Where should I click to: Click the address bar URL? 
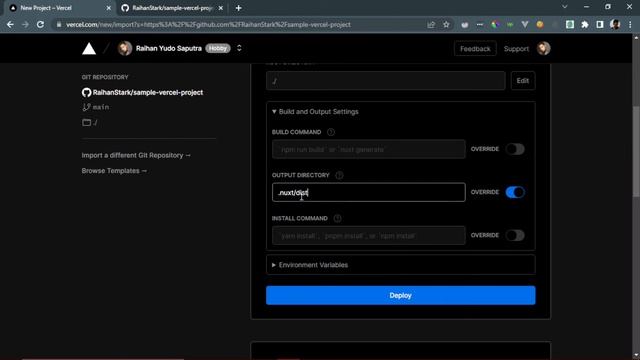(x=208, y=25)
